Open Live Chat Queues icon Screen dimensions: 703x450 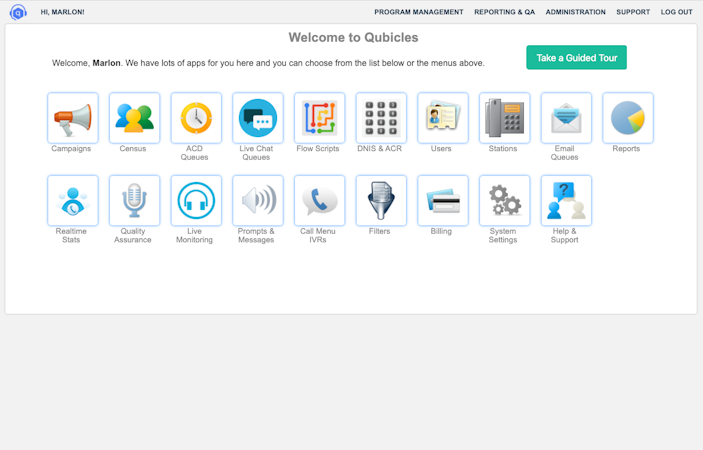[258, 118]
